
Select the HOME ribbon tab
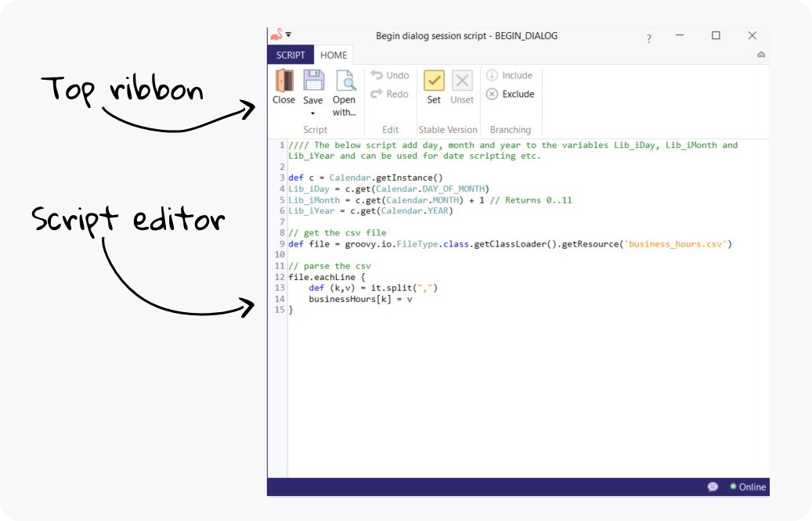[x=332, y=55]
